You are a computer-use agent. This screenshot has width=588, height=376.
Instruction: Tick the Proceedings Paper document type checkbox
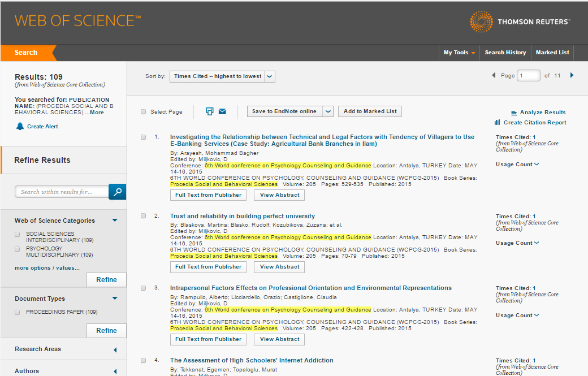tap(18, 312)
